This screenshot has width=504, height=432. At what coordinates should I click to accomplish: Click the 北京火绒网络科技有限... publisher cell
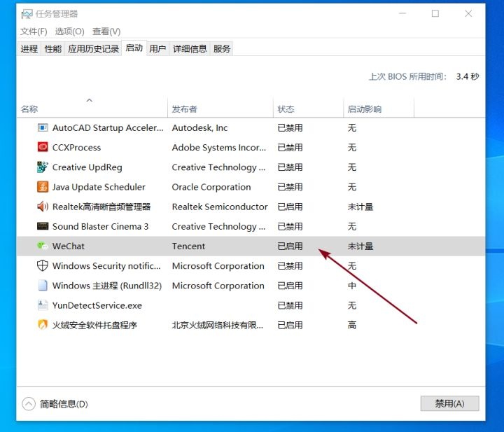pos(218,325)
